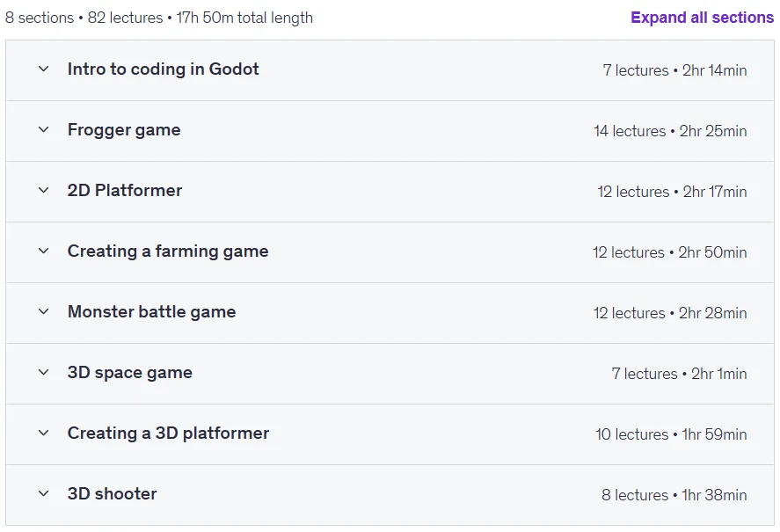Select Creating a 3D platformer heading text
780x532 pixels.
click(168, 434)
